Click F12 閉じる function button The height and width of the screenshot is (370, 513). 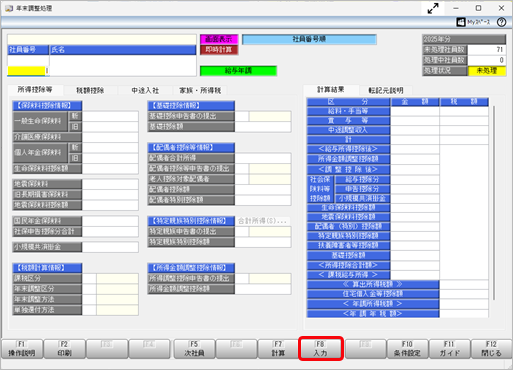491,349
